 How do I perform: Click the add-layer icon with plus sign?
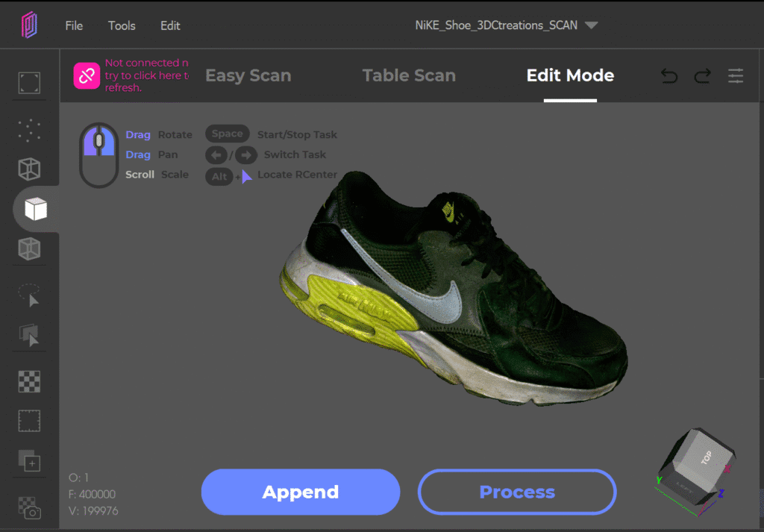(x=29, y=460)
